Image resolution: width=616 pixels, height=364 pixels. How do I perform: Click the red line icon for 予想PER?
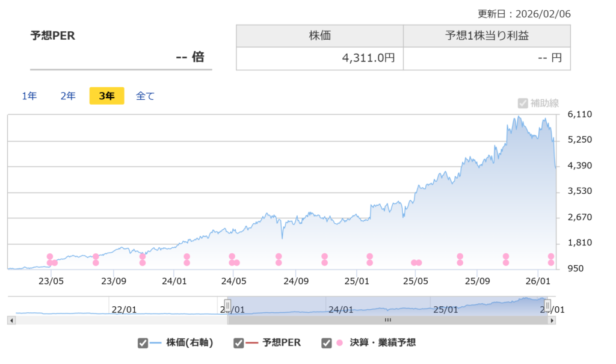click(x=252, y=343)
